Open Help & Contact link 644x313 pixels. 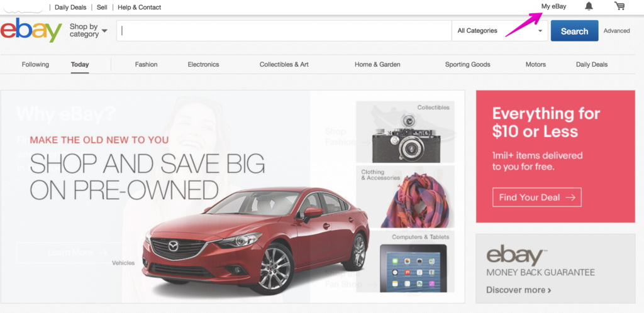tap(139, 7)
